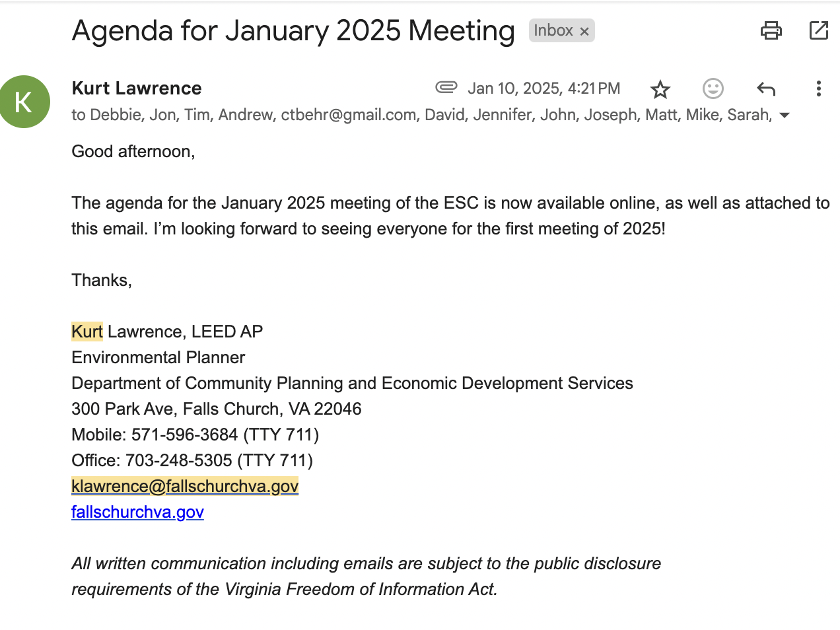Click the highlighted word Kurt in the signature

coord(87,332)
